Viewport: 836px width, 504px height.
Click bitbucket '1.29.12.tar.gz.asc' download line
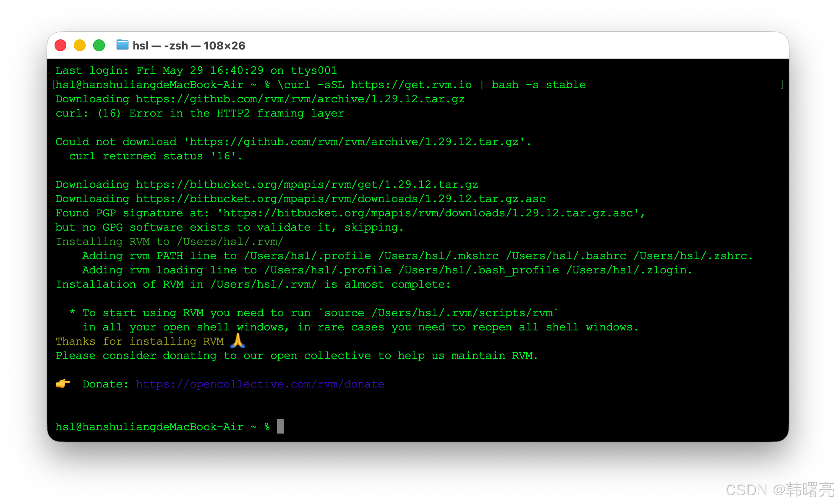(300, 199)
